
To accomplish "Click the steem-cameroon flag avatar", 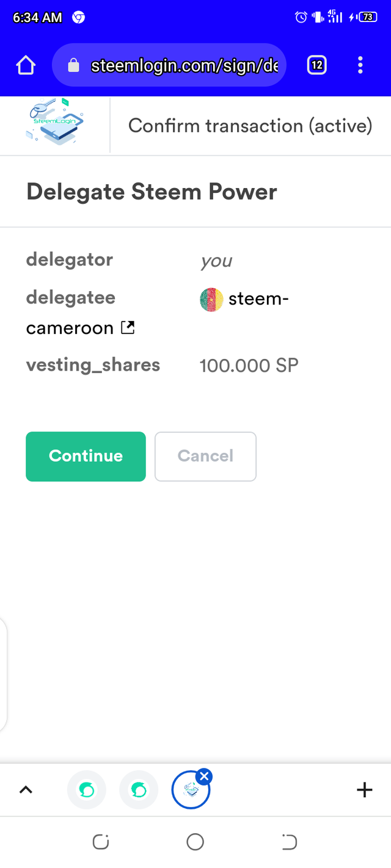I will (211, 299).
